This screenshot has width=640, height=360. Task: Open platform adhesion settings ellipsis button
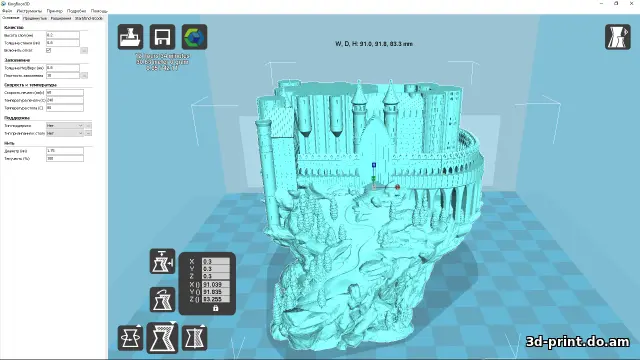point(89,133)
